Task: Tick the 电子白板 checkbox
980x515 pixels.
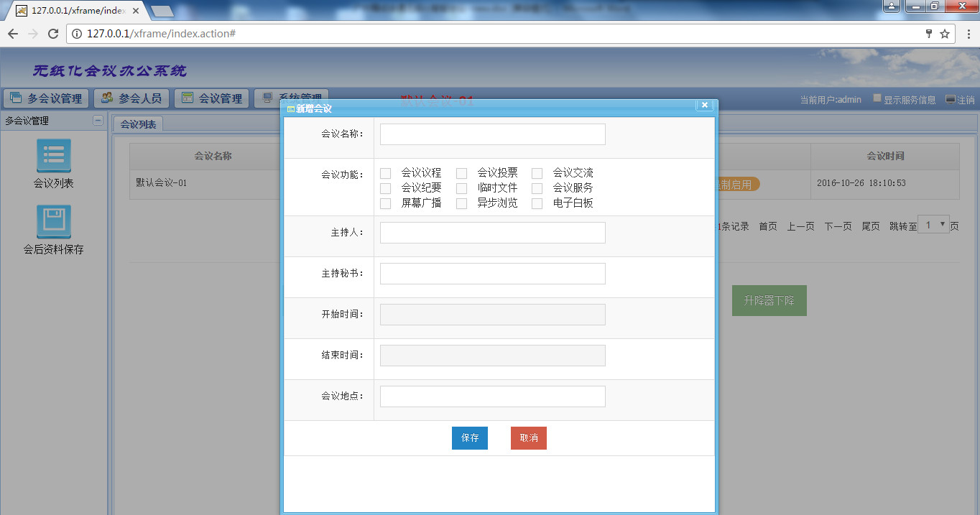Action: pos(537,203)
